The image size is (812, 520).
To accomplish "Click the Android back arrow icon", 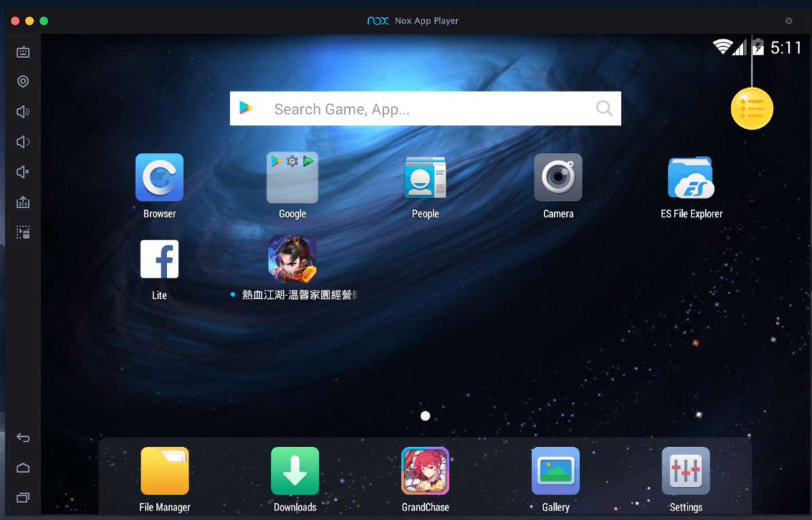I will pos(23,438).
